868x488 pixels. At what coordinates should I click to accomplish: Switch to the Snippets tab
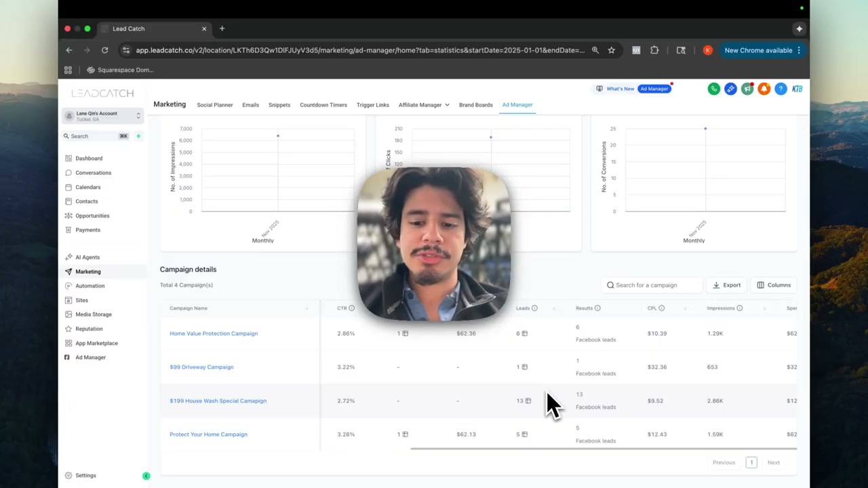click(x=279, y=105)
